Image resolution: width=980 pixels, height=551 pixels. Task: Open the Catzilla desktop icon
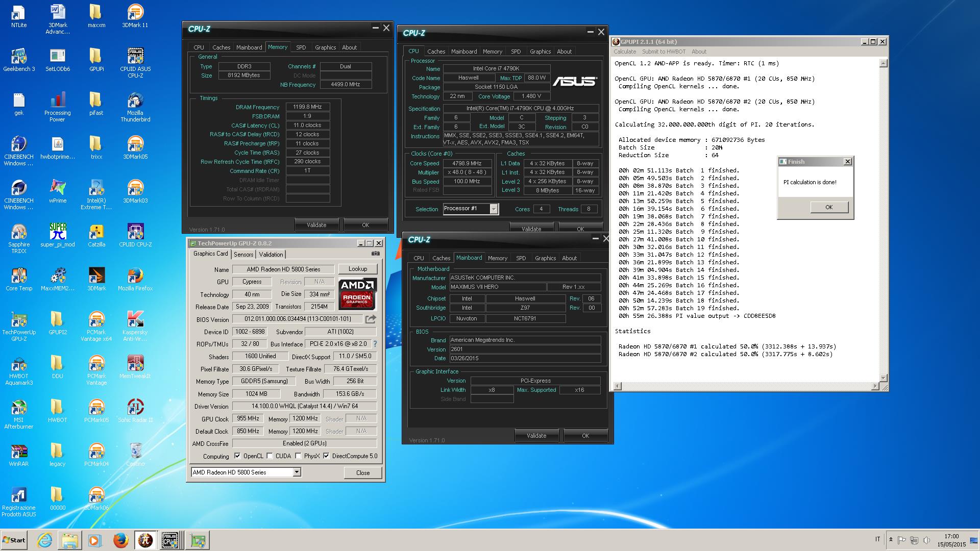96,236
